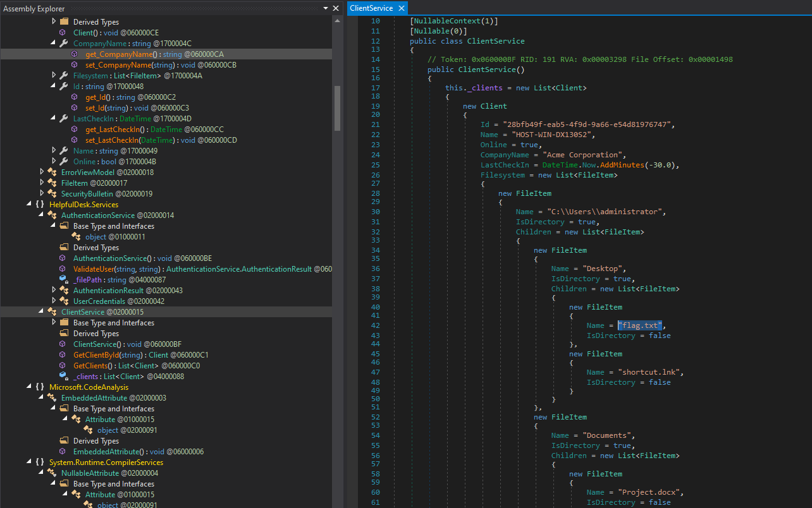Click the class icon of UserCredentials
This screenshot has width=812, height=508.
pyautogui.click(x=64, y=301)
